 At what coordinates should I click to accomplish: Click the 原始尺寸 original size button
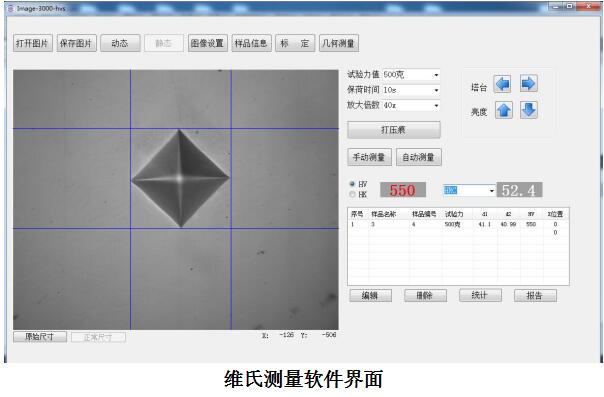pyautogui.click(x=40, y=337)
